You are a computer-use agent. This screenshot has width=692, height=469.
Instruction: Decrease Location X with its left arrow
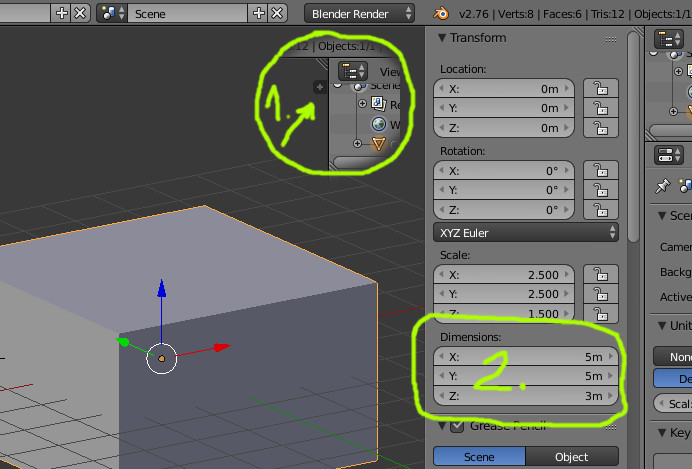[441, 89]
